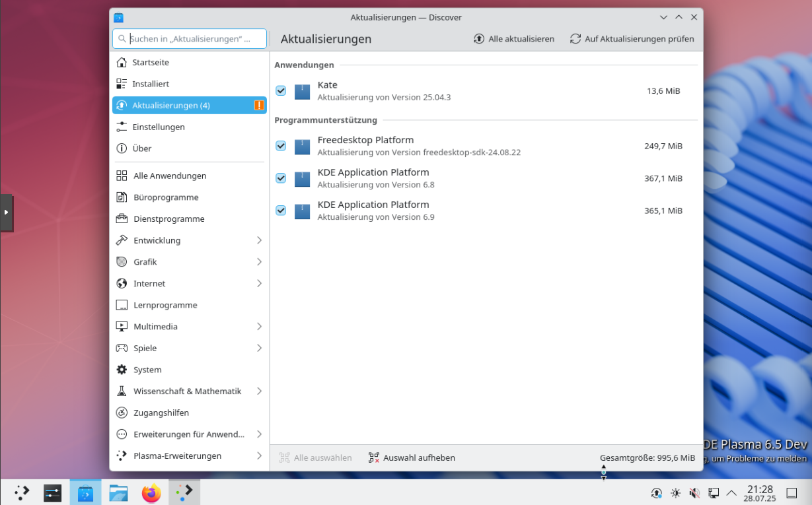Expand the Multimedia category arrow
Viewport: 812px width, 505px height.
(259, 326)
